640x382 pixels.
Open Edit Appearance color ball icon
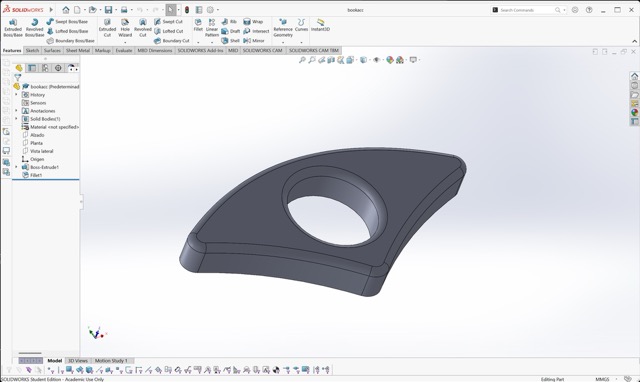pyautogui.click(x=390, y=60)
